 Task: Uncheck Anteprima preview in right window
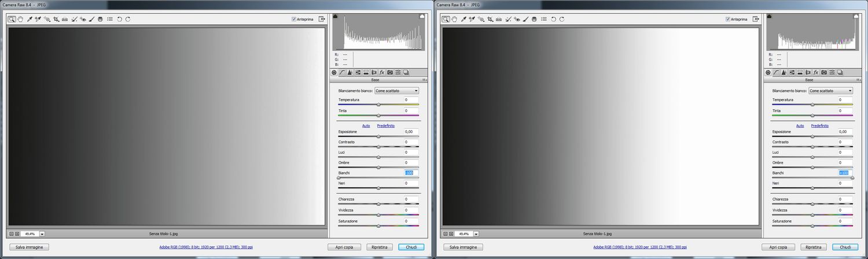(729, 19)
